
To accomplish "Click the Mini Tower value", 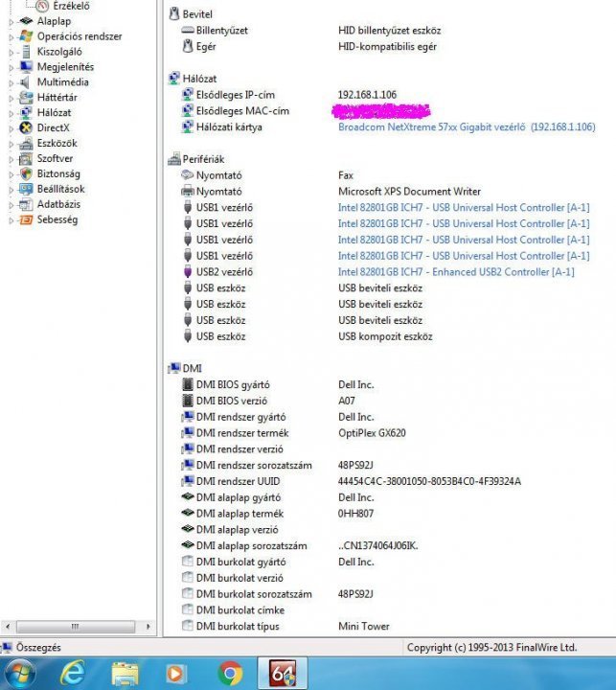I will 363,626.
